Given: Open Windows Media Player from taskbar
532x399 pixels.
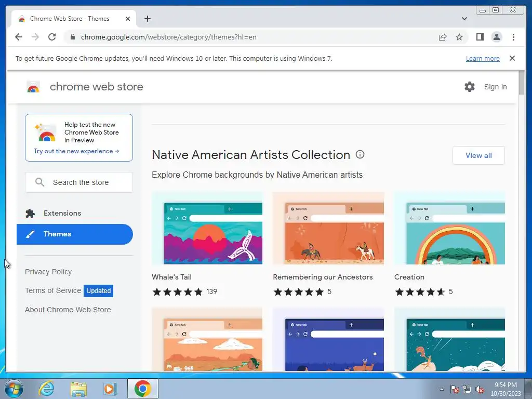Looking at the screenshot, I should [x=110, y=389].
